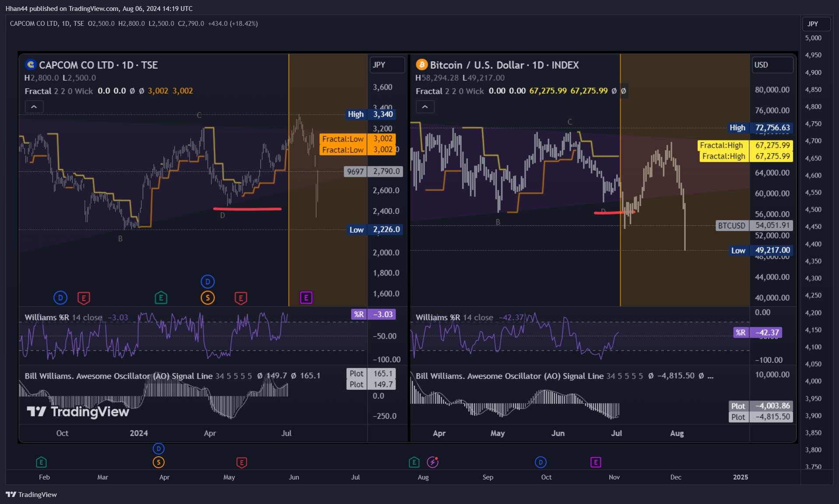Click the red E marker after Oct in Capcom chart

click(x=84, y=298)
